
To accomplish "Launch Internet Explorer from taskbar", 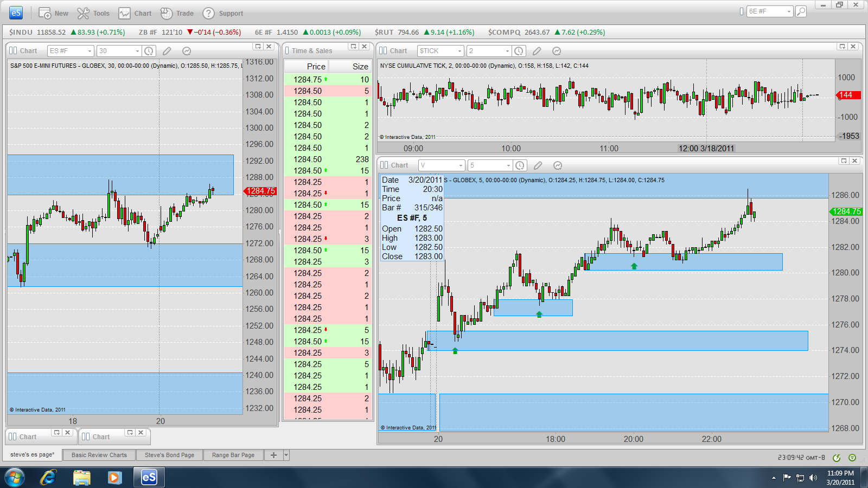I will 48,478.
